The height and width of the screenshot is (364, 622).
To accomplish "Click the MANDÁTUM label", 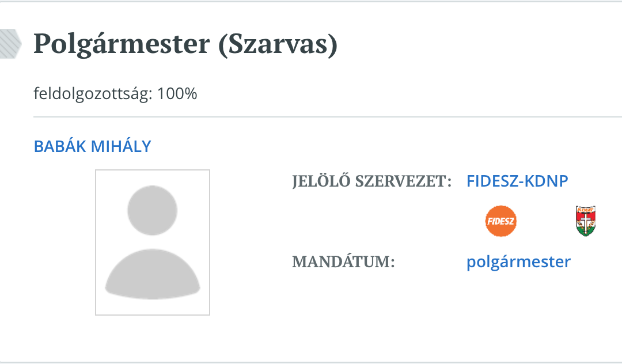I will (343, 262).
